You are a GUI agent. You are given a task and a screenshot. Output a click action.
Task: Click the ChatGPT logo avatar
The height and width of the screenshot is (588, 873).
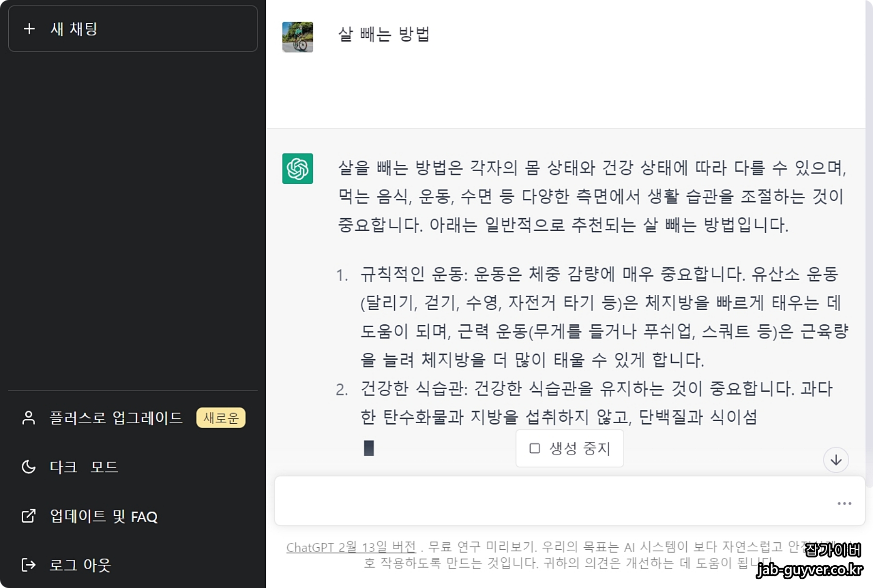(x=298, y=169)
